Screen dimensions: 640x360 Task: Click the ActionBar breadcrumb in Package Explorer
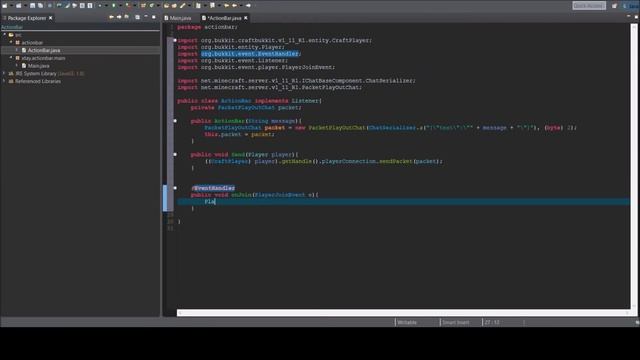click(12, 27)
